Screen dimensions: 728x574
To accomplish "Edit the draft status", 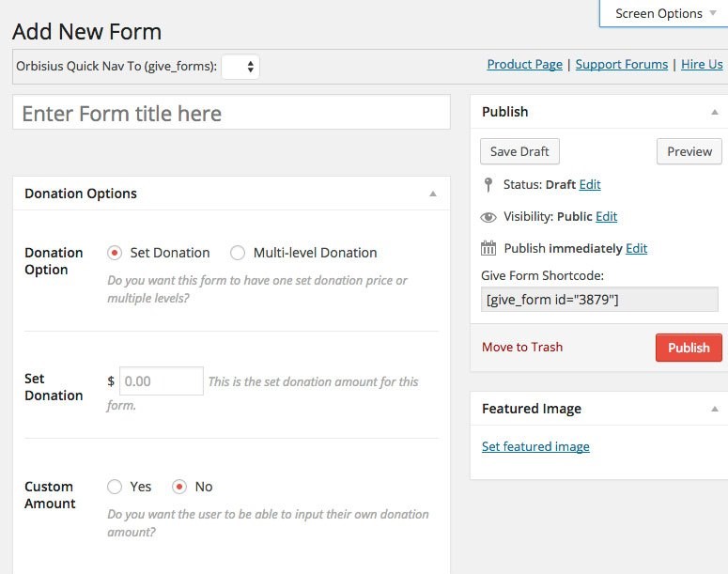I will (590, 184).
